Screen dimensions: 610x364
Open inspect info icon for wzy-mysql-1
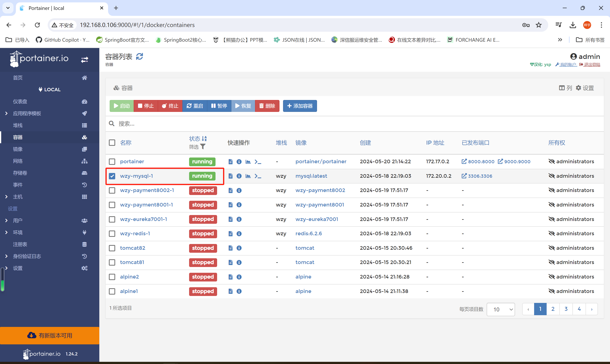pyautogui.click(x=239, y=176)
